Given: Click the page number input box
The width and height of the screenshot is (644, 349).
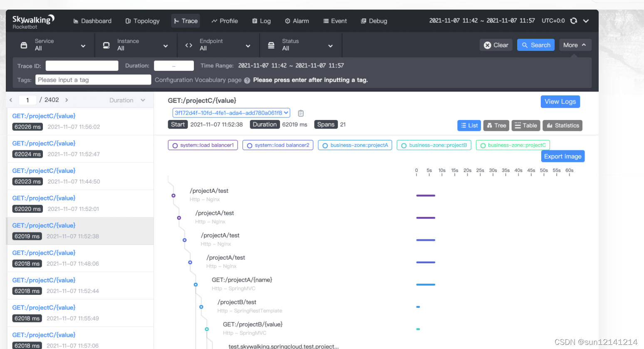Looking at the screenshot, I should pyautogui.click(x=27, y=100).
